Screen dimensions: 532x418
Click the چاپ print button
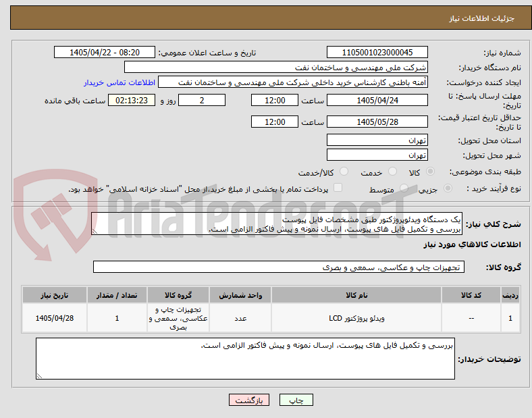[x=296, y=400]
